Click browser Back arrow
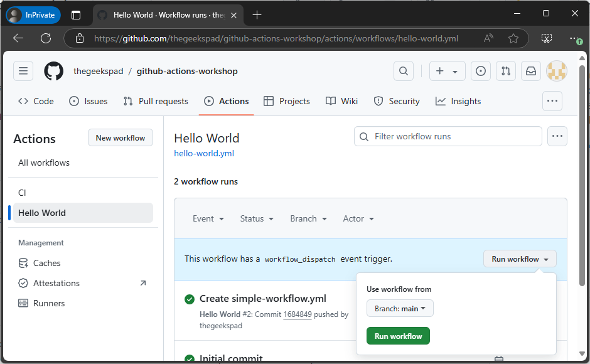 point(18,38)
